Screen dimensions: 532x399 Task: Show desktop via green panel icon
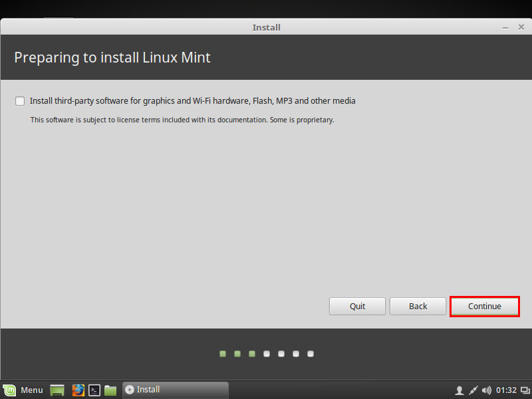(57, 390)
